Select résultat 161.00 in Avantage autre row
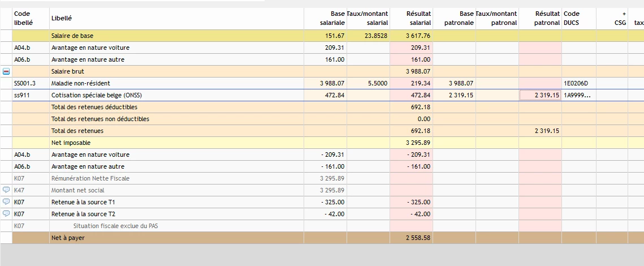Screen dimensions: 644x266 (421, 59)
